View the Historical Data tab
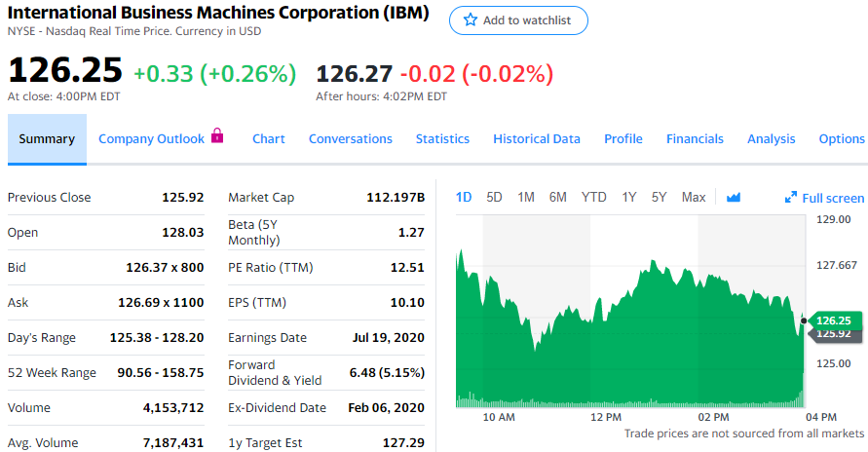Screen dimensions: 868x452 pos(537,138)
